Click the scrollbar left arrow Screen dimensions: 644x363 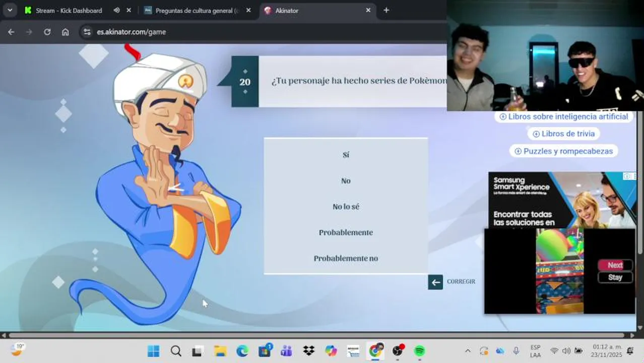click(4, 335)
